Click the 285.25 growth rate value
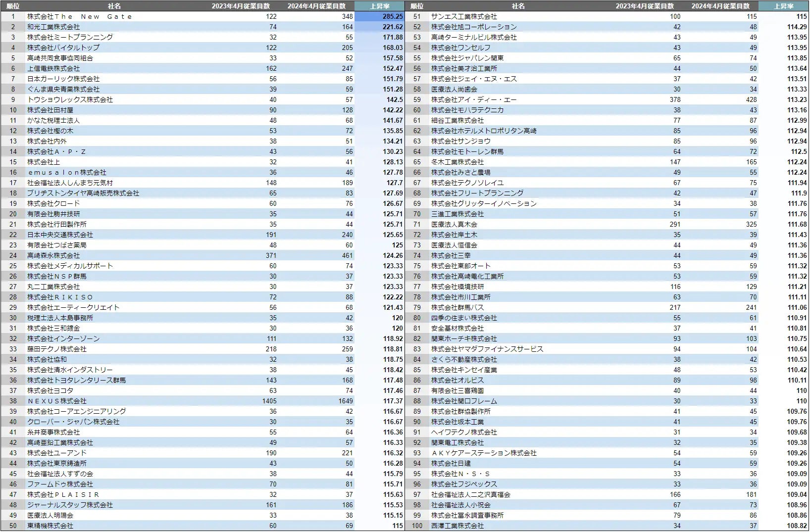Image resolution: width=810 pixels, height=532 pixels. point(393,16)
